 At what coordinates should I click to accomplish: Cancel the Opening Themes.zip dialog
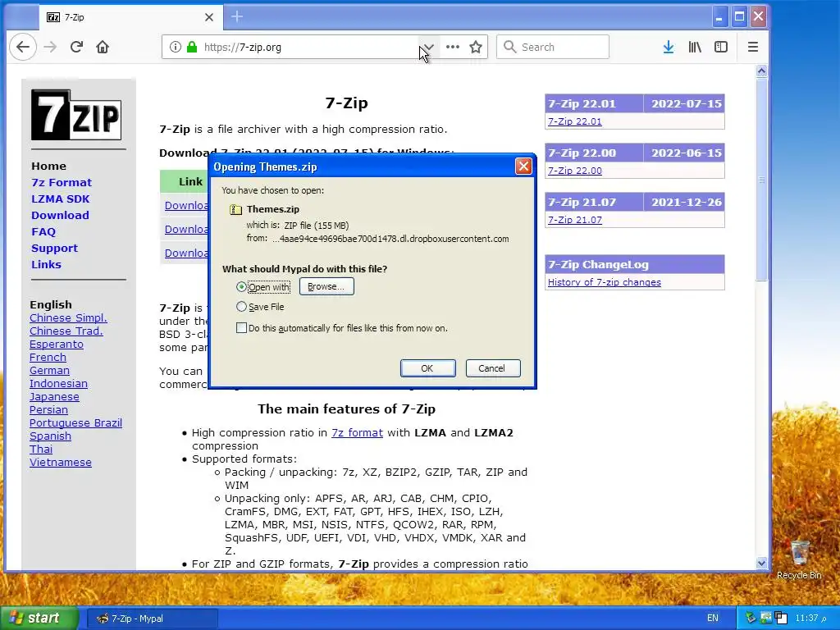(x=493, y=368)
